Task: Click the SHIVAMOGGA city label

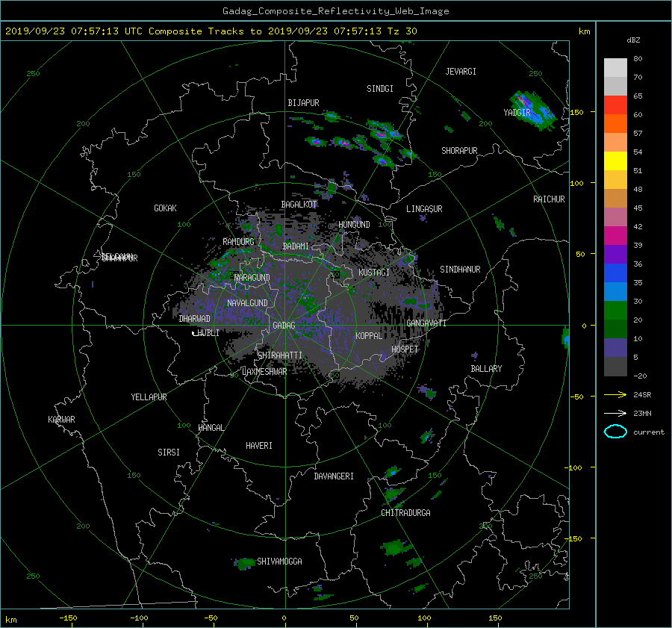Action: point(279,562)
